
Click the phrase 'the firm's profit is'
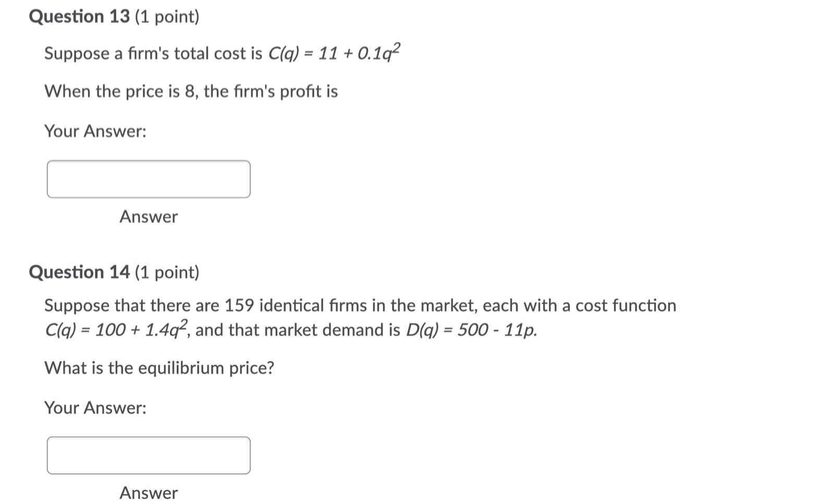click(271, 91)
